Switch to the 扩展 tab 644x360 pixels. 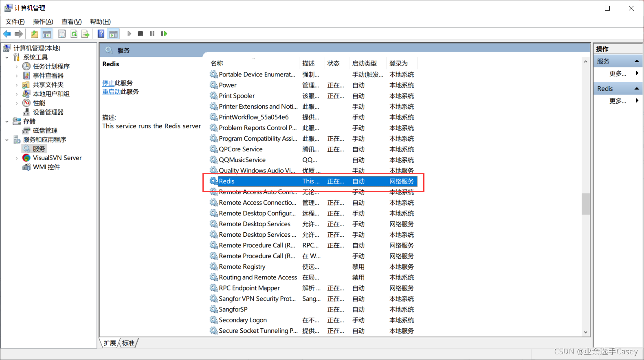110,343
